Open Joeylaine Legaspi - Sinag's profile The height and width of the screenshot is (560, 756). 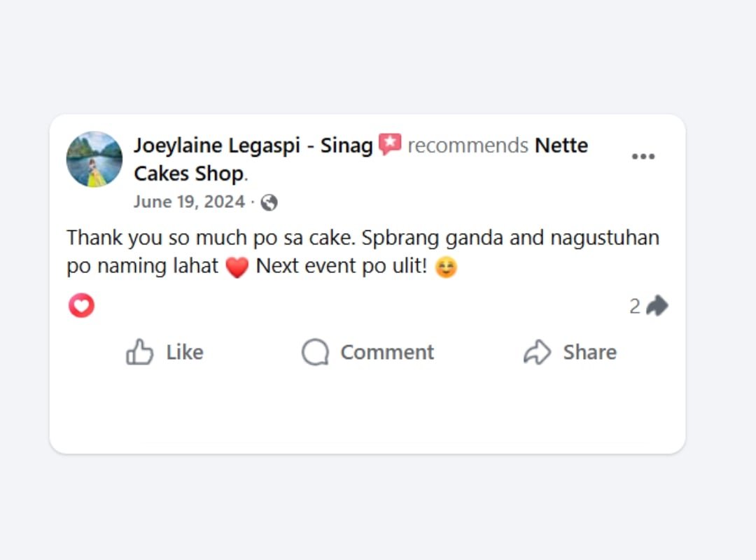click(x=253, y=146)
